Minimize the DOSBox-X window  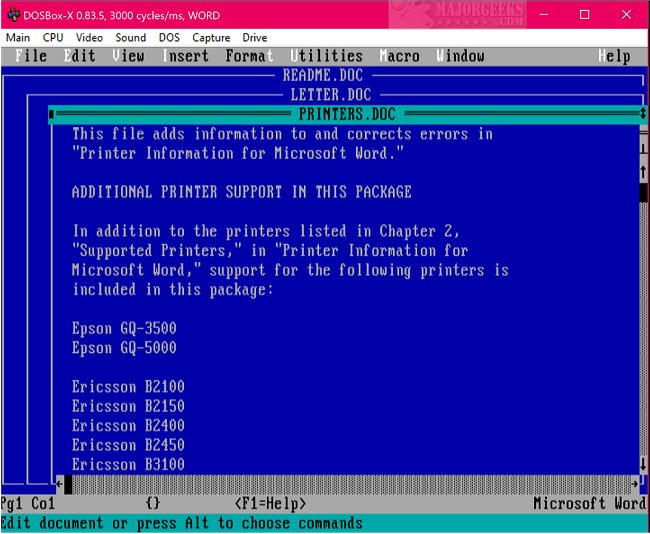pyautogui.click(x=544, y=15)
